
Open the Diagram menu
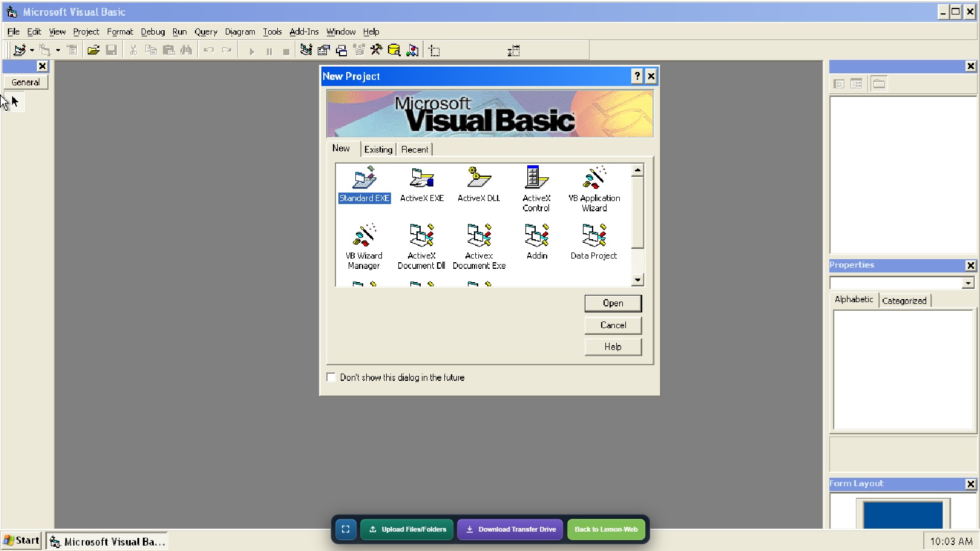[240, 31]
